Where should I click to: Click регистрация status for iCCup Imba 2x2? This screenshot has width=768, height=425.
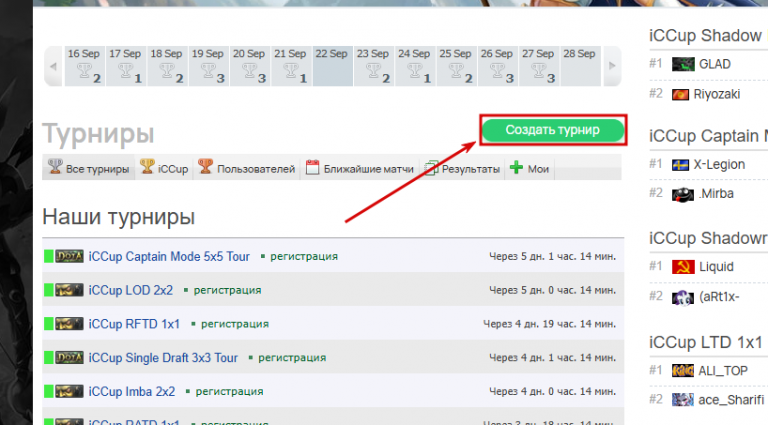point(230,392)
